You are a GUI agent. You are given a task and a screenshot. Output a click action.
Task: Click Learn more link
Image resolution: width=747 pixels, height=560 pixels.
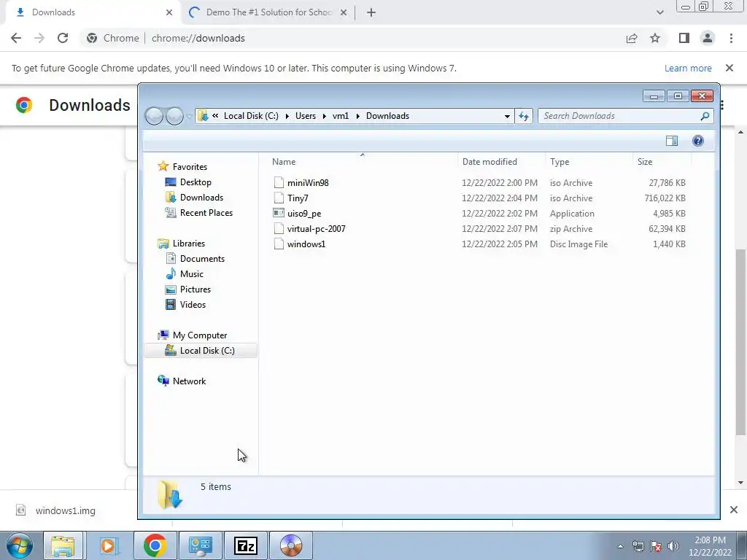point(688,68)
